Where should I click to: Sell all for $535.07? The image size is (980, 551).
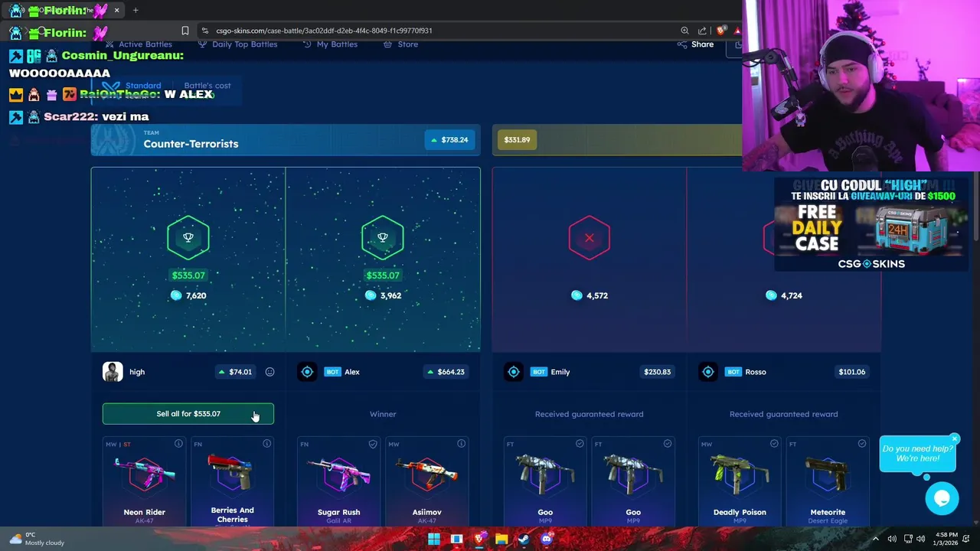pyautogui.click(x=188, y=414)
